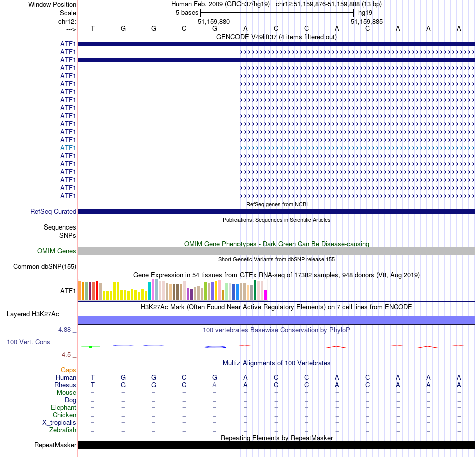This screenshot has height=457, width=476.
Task: Click the Sequences subtrack label
Action: [x=60, y=227]
